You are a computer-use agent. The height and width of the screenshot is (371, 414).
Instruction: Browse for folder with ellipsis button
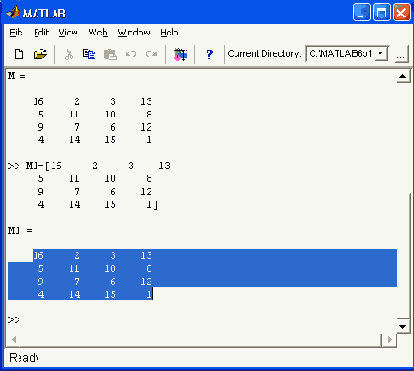click(401, 54)
